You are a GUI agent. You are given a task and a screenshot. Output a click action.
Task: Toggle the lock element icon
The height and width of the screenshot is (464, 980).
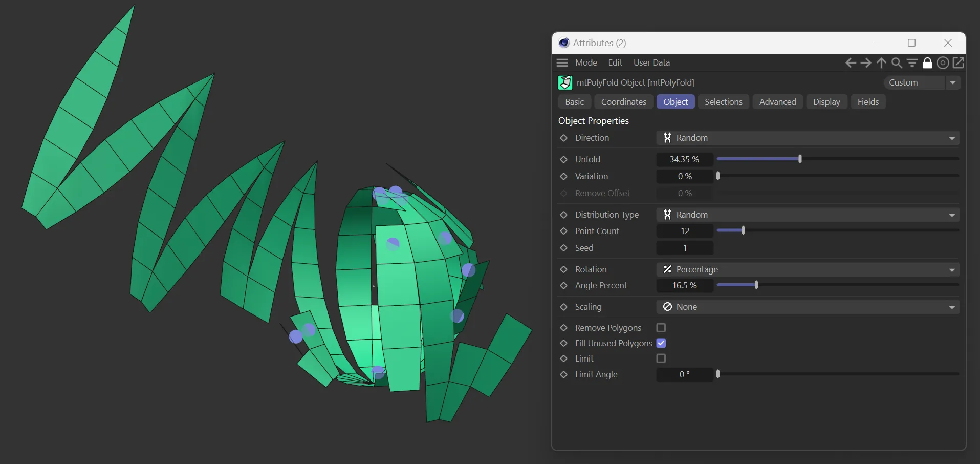927,62
